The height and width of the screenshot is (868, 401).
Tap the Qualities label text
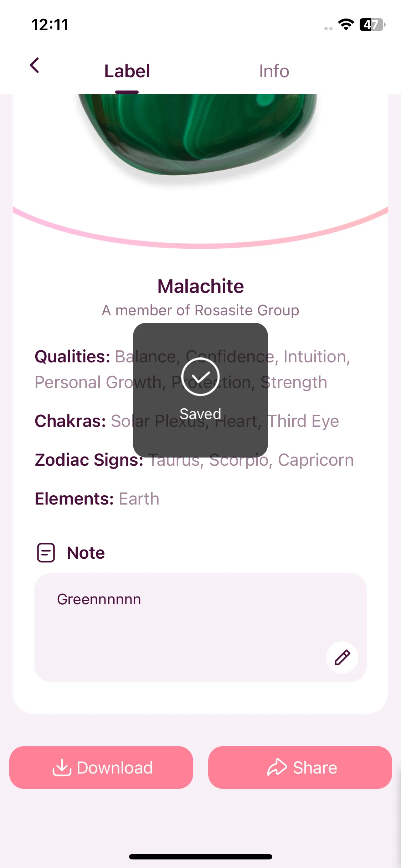pyautogui.click(x=72, y=357)
